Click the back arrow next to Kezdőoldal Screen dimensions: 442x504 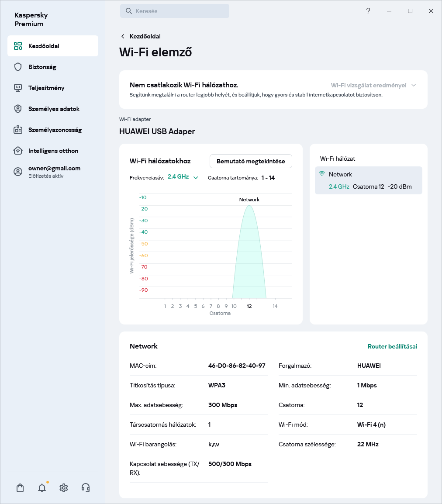(123, 36)
